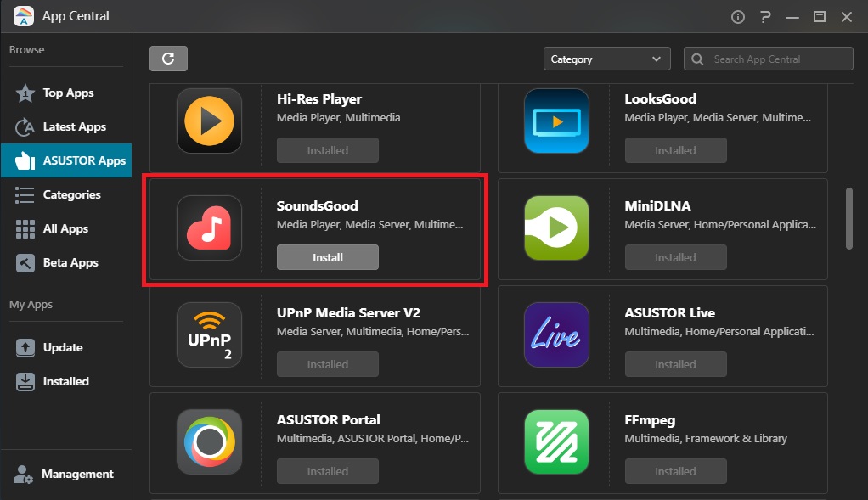Install the SoundsGood app

(x=328, y=257)
